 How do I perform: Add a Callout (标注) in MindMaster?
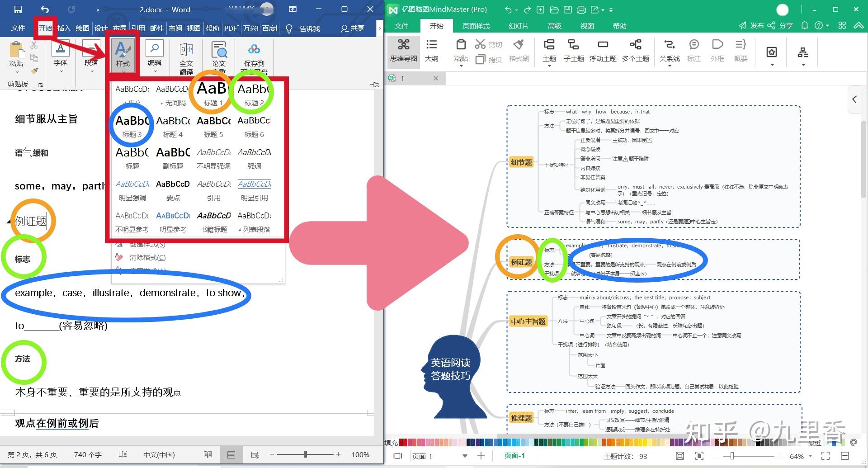coord(693,50)
